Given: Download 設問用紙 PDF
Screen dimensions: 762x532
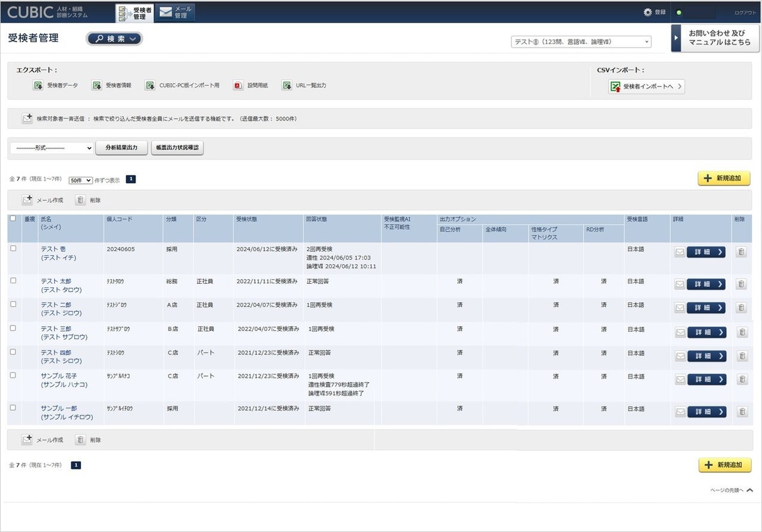Looking at the screenshot, I should click(x=251, y=86).
